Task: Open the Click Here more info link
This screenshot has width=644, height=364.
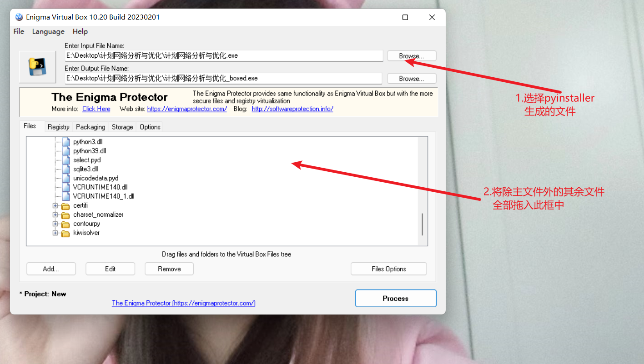Action: pos(96,109)
